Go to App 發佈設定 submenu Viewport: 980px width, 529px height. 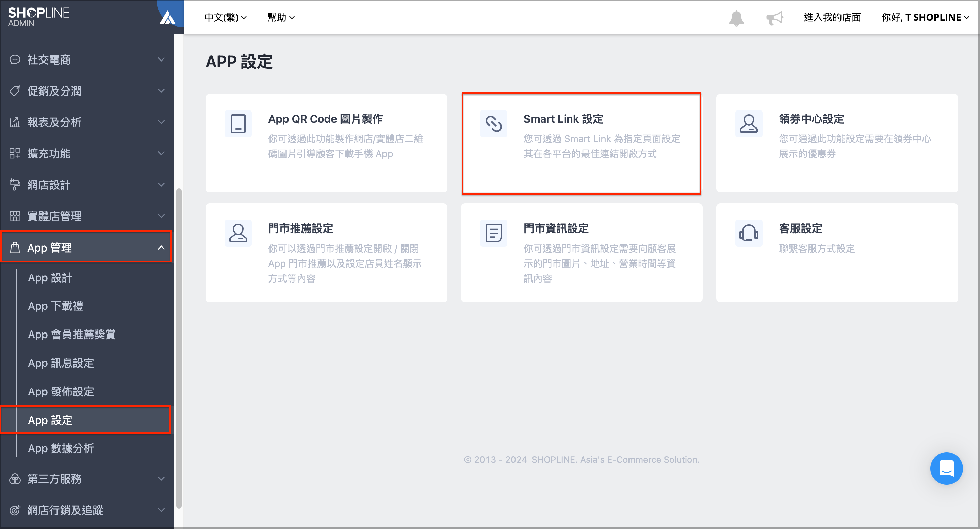click(x=61, y=391)
